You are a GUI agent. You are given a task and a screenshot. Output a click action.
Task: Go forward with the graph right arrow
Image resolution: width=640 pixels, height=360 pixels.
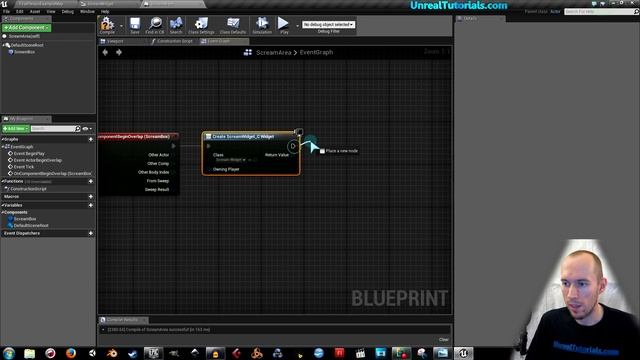pyautogui.click(x=119, y=52)
